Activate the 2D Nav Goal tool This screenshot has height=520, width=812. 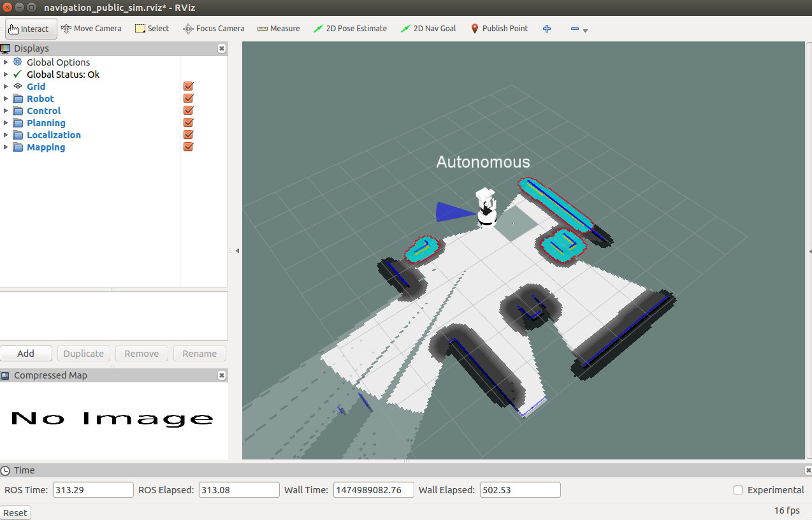428,29
